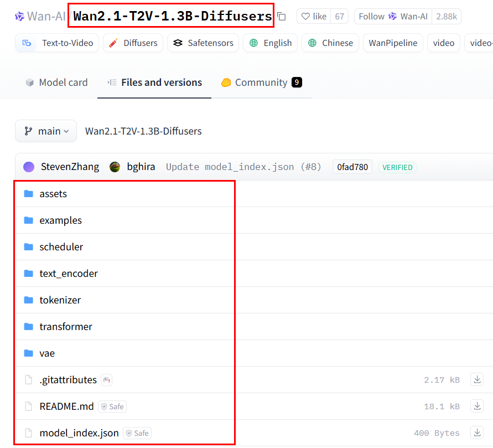Screen dimensions: 493x448
Task: Click the 2.17 kB file size
Action: pos(442,380)
